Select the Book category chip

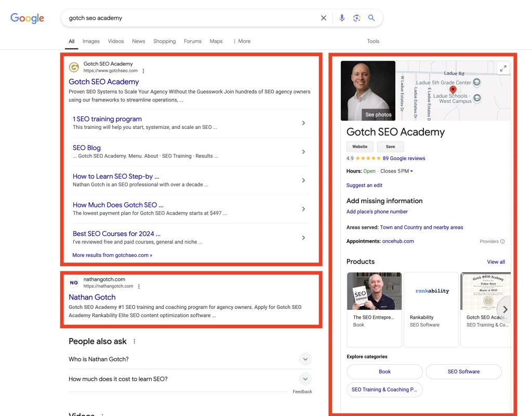click(x=385, y=371)
